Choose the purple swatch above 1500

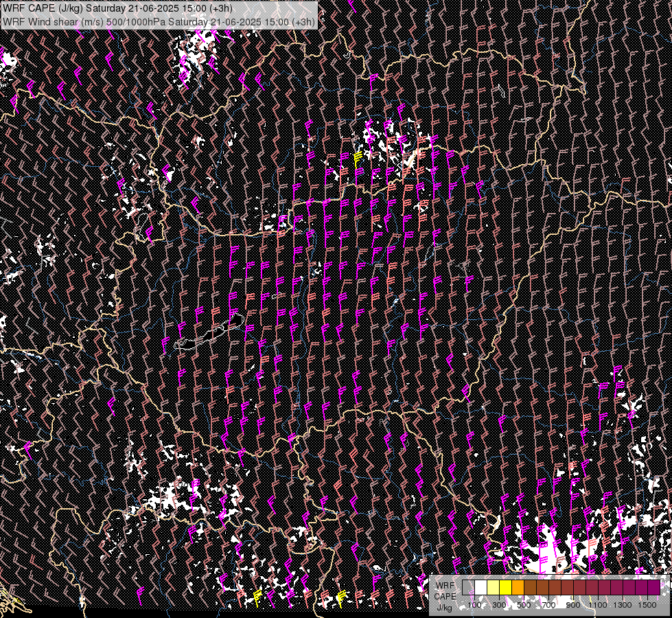tap(653, 587)
